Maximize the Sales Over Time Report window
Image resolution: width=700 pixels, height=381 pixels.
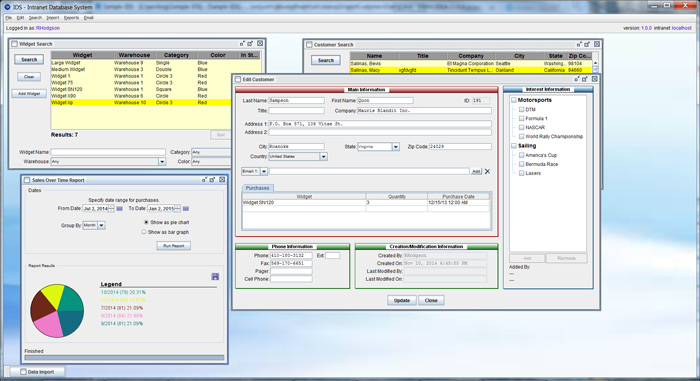[x=212, y=180]
